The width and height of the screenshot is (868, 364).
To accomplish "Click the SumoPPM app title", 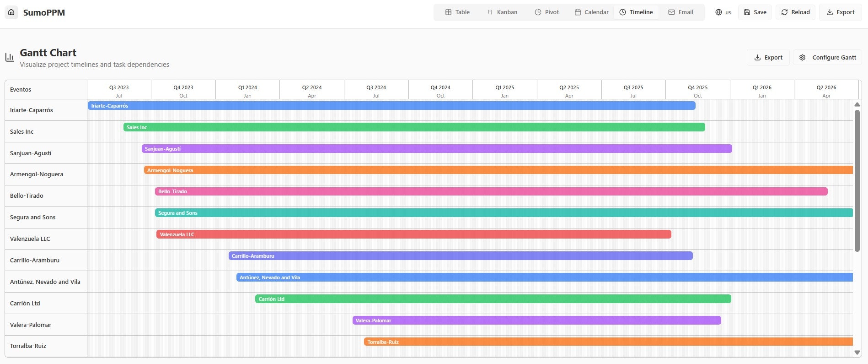I will 44,12.
